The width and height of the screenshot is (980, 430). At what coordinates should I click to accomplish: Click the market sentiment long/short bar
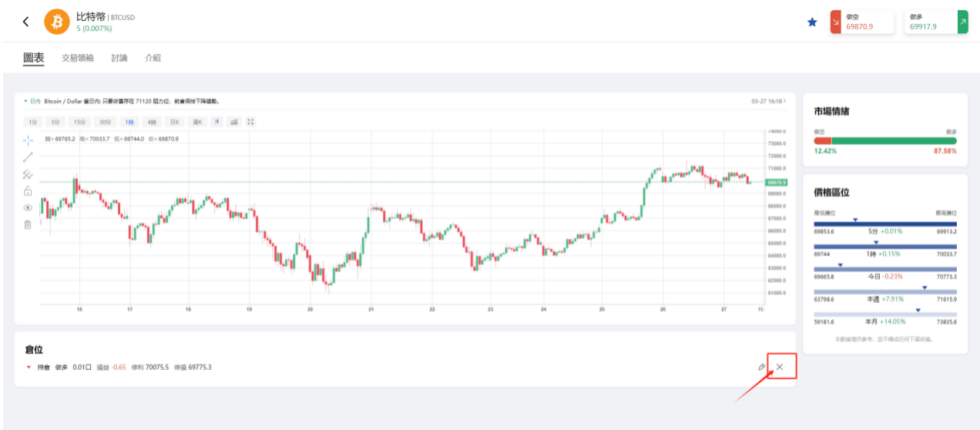coord(885,141)
